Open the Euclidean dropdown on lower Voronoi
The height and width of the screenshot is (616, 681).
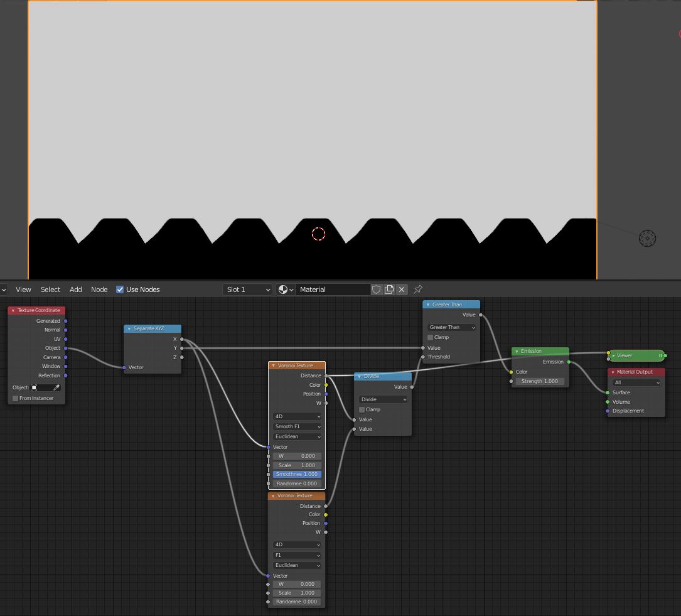(297, 566)
